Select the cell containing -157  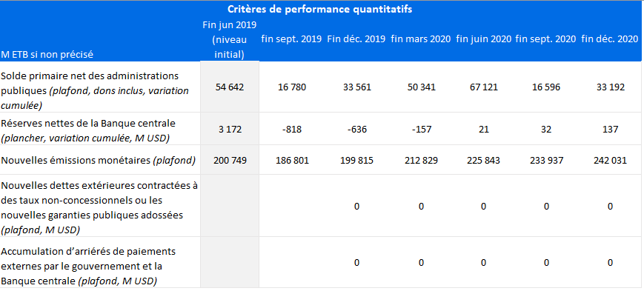pos(421,130)
